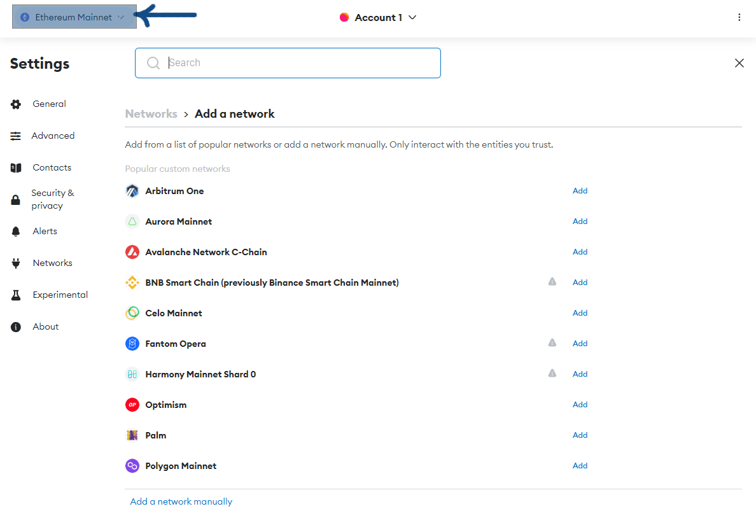Open the Ethereum Mainnet network dropdown
Screen dimensions: 756x532
point(74,17)
